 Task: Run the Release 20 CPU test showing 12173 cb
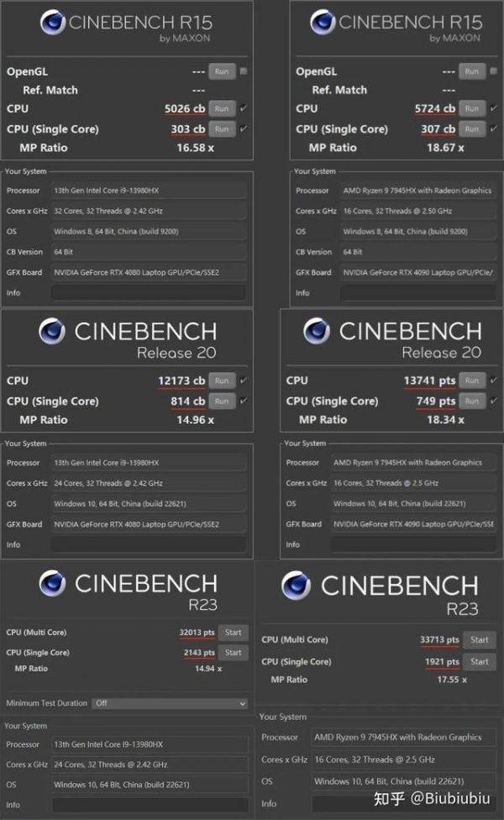point(222,381)
